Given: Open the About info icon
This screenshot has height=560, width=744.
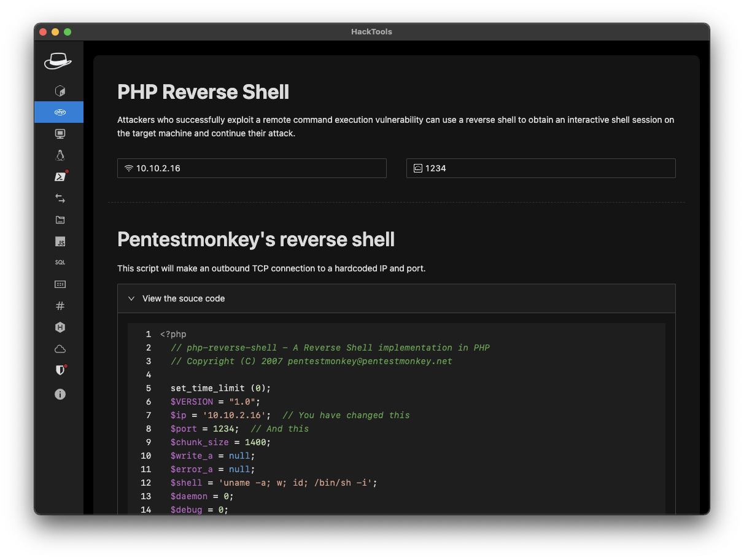Looking at the screenshot, I should (60, 394).
